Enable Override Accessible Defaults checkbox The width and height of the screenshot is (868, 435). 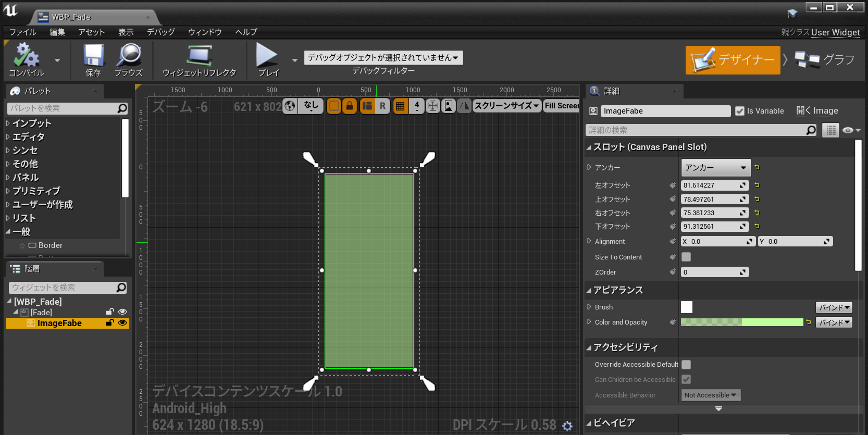pos(686,365)
